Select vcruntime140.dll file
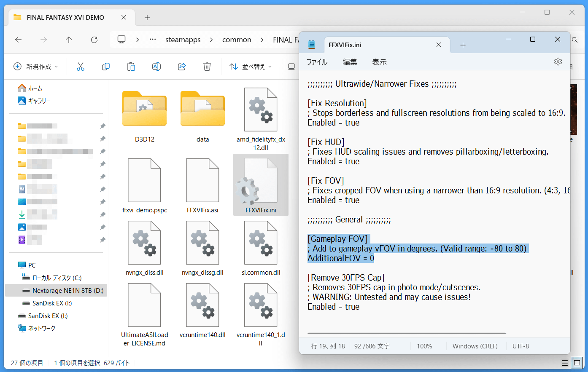The width and height of the screenshot is (588, 372). [x=203, y=310]
